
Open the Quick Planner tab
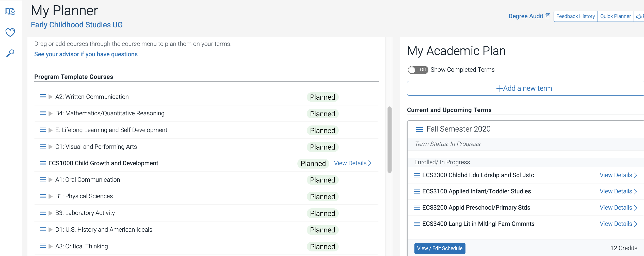pyautogui.click(x=615, y=16)
